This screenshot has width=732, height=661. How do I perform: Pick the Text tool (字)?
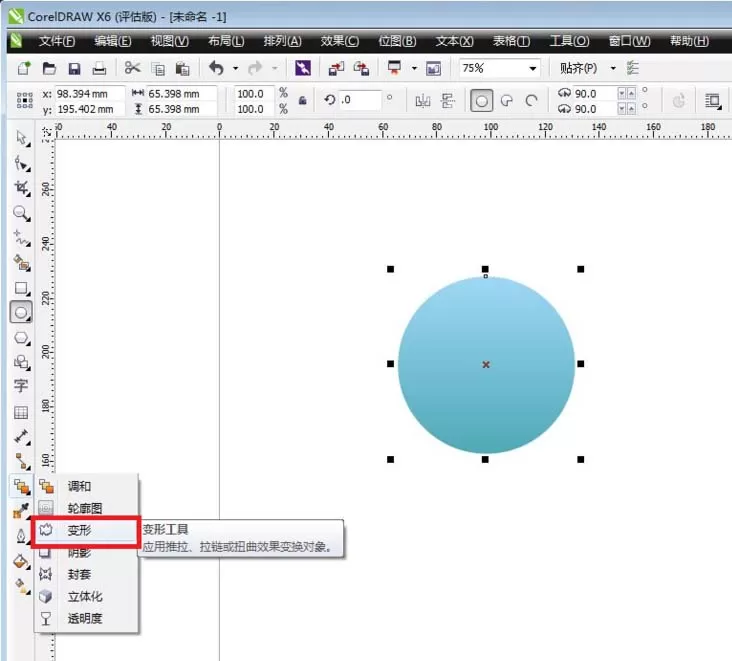tap(21, 386)
